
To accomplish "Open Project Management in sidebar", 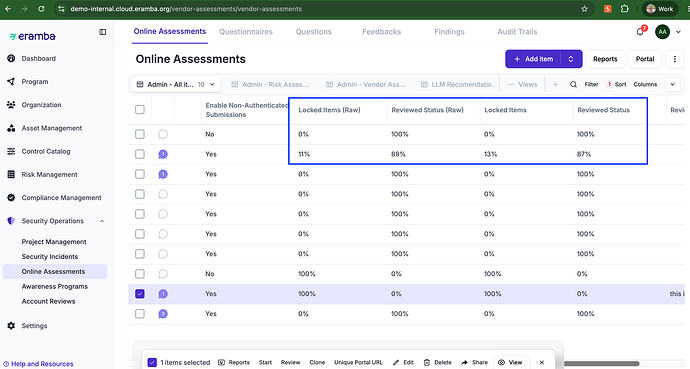I will [54, 242].
